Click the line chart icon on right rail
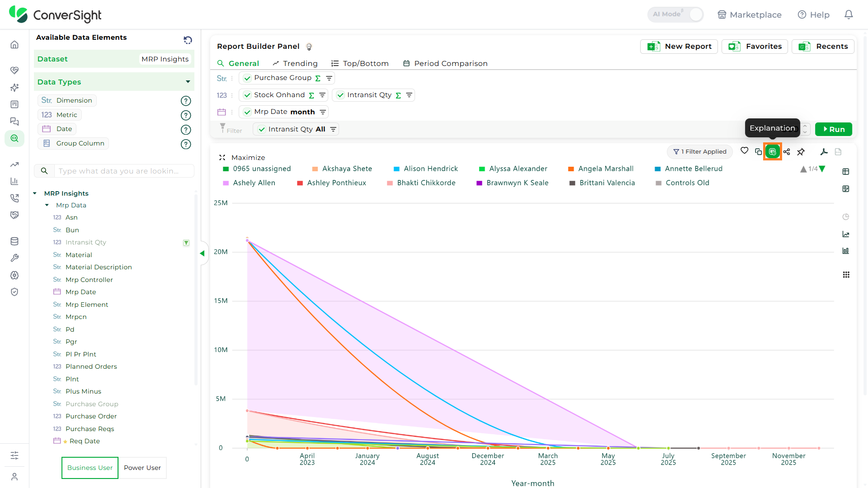The height and width of the screenshot is (488, 868). pos(846,234)
